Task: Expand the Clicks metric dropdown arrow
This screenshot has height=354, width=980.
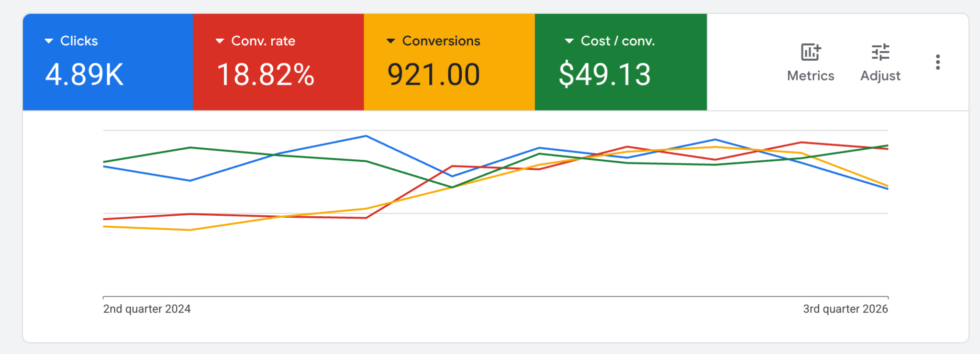Action: tap(49, 41)
